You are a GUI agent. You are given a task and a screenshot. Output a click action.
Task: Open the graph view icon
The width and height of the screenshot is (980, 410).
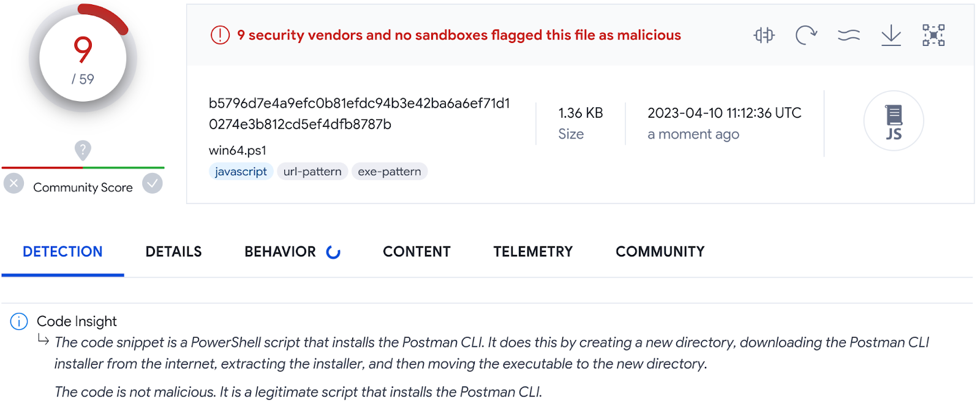933,36
